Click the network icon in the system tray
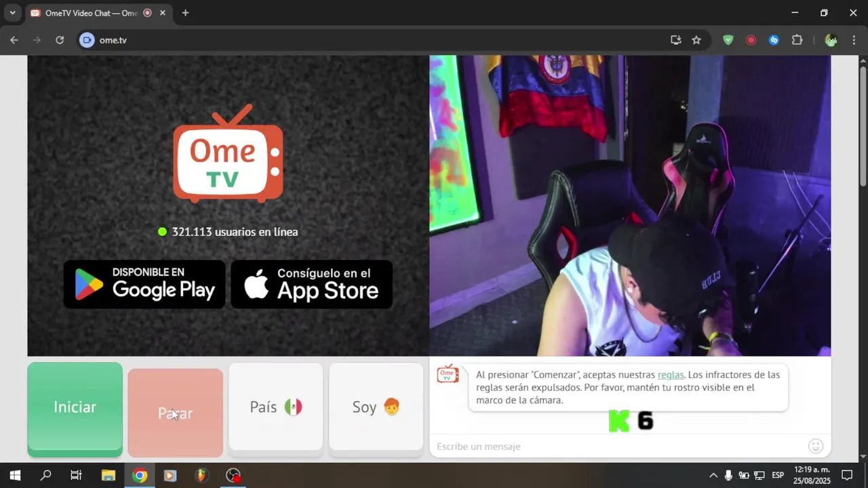 759,475
